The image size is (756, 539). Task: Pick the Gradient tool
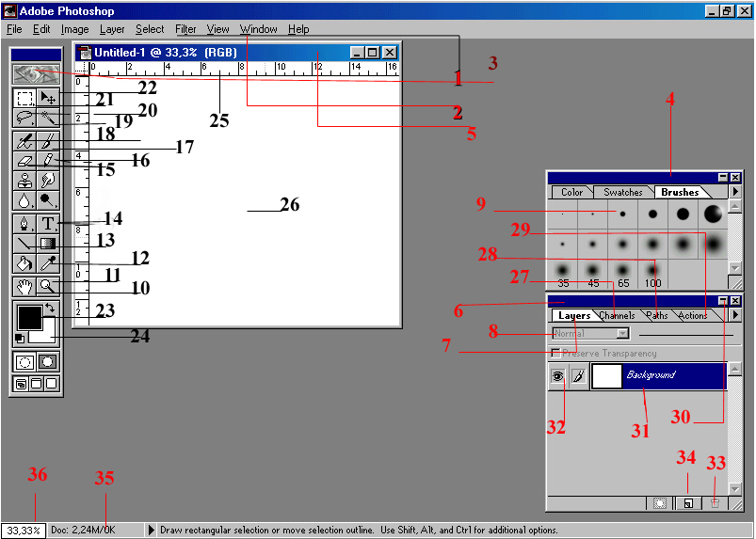[x=48, y=244]
